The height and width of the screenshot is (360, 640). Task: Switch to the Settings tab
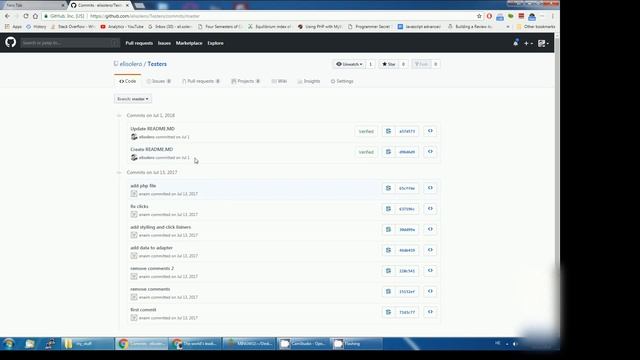pyautogui.click(x=342, y=81)
